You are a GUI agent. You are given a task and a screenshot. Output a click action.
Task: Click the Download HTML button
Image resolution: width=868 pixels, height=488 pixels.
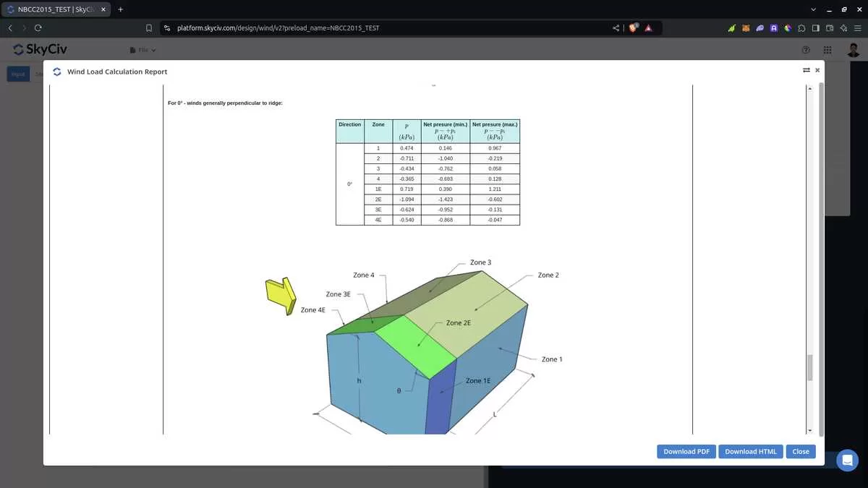click(750, 451)
